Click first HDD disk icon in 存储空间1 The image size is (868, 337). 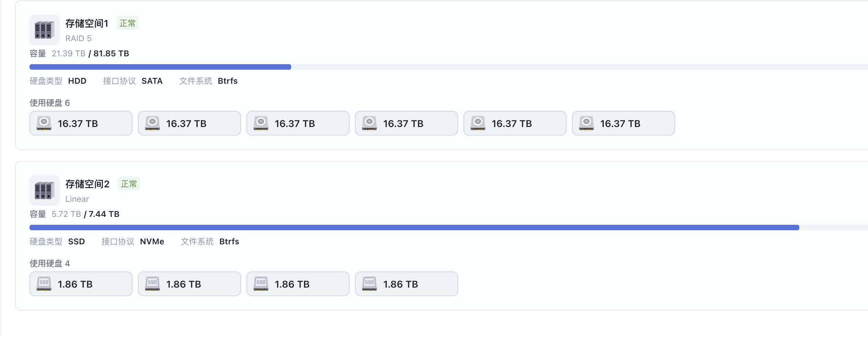pyautogui.click(x=44, y=123)
